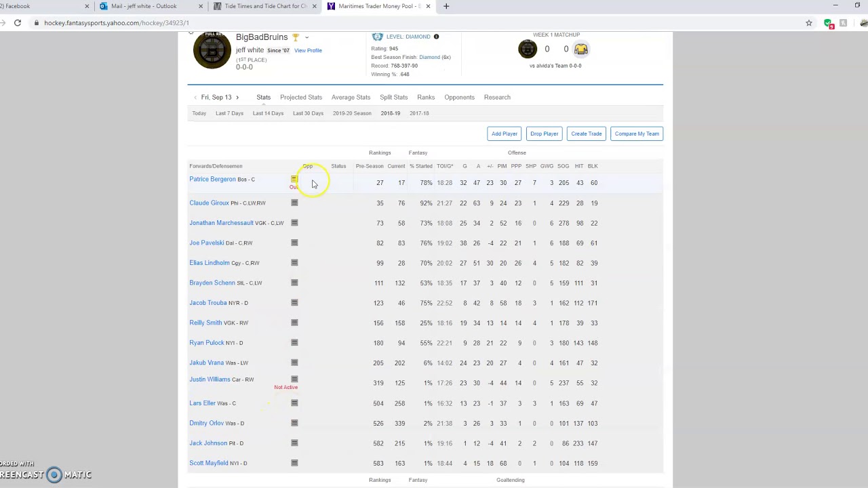Open the Split Stats tab
This screenshot has width=868, height=488.
click(x=394, y=97)
